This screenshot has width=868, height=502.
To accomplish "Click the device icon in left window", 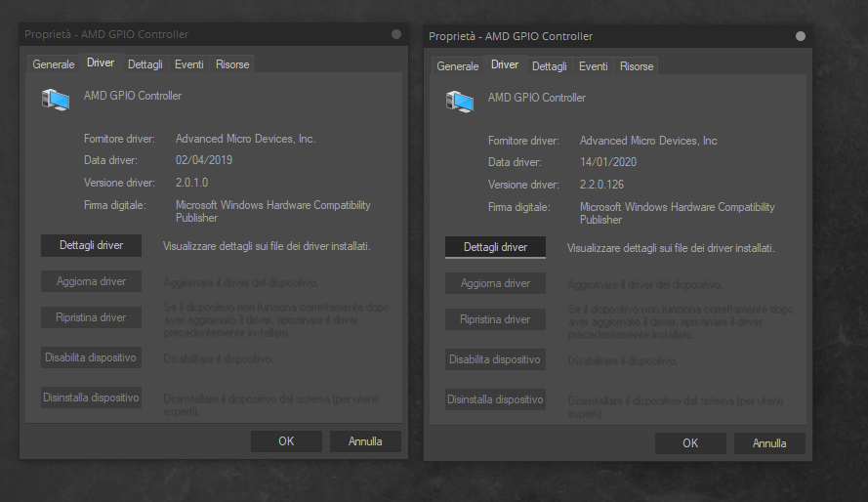I will [x=56, y=101].
